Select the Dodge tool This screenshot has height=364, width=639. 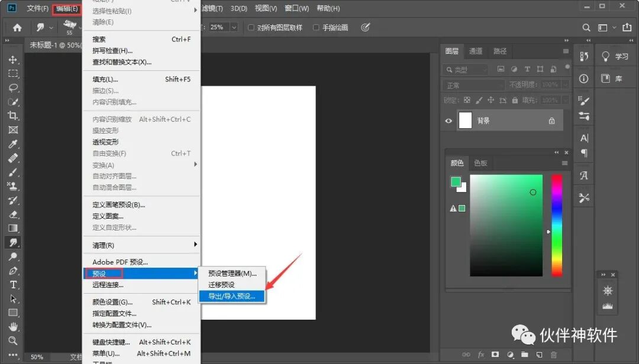13,256
